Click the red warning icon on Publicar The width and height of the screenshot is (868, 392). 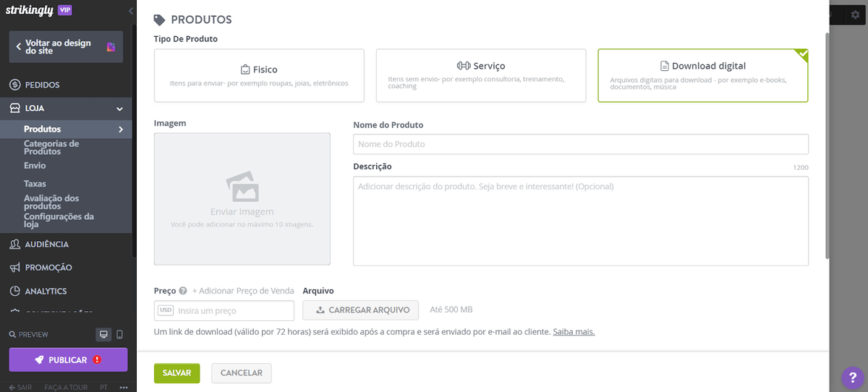coord(97,360)
